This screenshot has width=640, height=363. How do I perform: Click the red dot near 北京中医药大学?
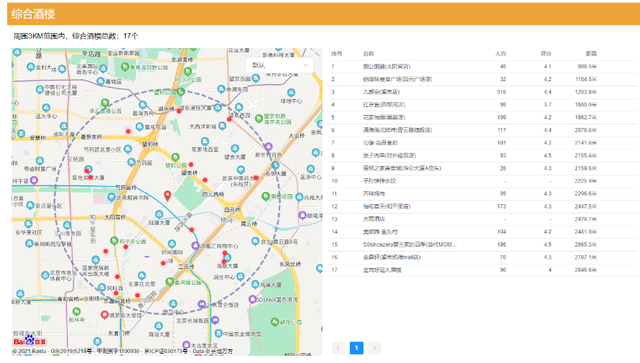click(x=256, y=178)
